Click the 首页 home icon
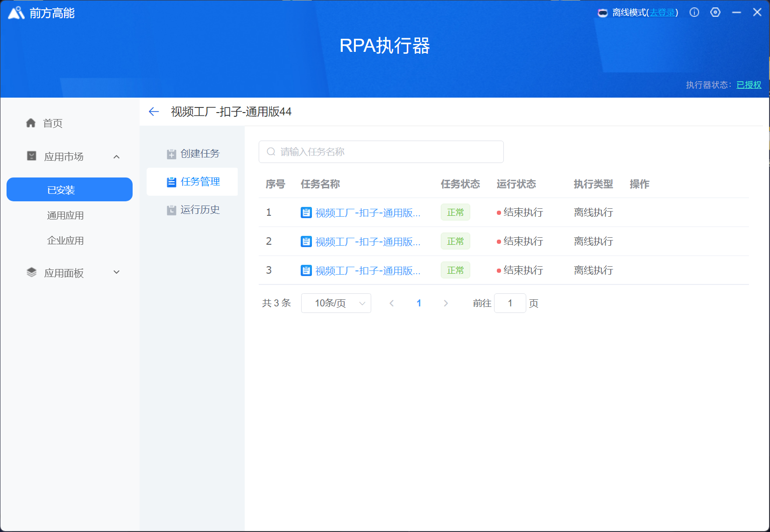 click(x=31, y=123)
